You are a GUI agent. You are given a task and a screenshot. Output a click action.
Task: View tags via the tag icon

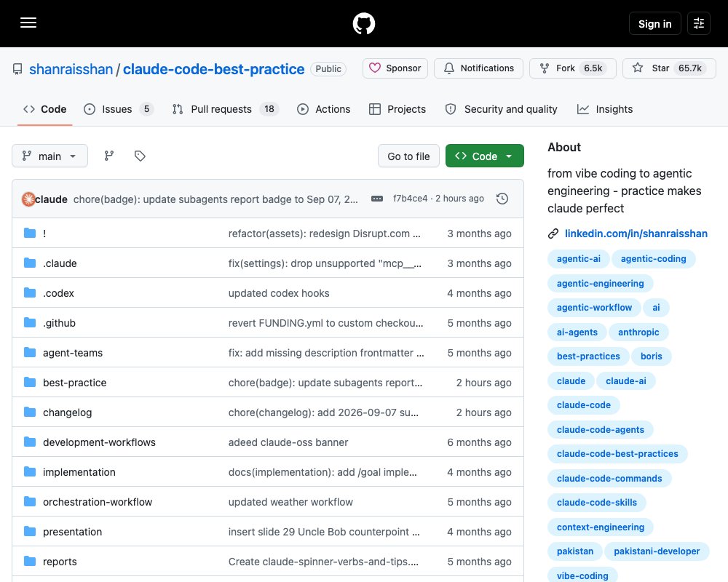click(x=140, y=156)
